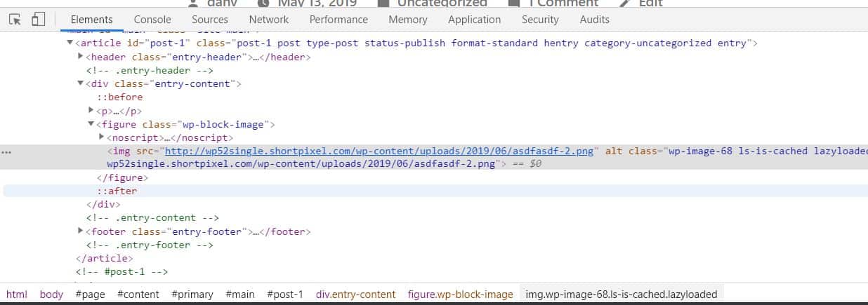Select the Application tab
Screen dimensions: 868x305
[x=474, y=20]
